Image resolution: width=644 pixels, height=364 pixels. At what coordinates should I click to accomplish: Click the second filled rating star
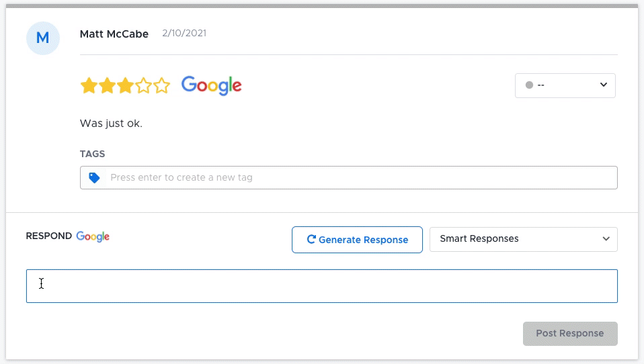[x=107, y=86]
